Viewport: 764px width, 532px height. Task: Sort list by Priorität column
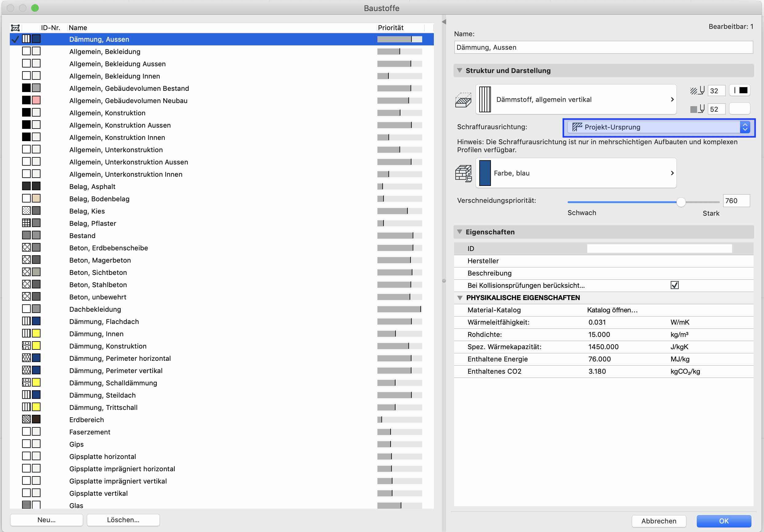390,28
